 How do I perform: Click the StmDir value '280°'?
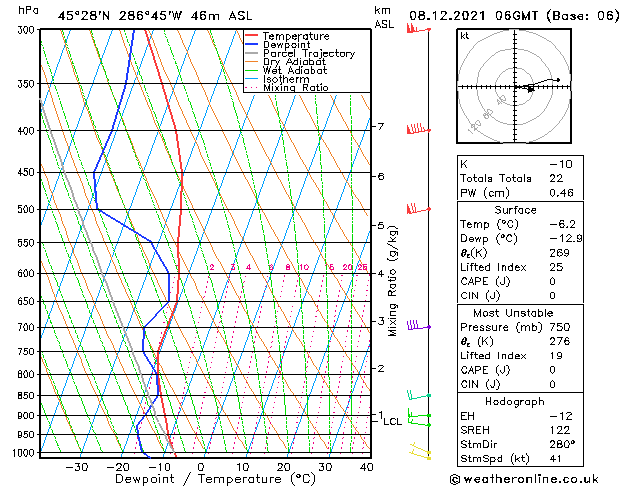562,444
